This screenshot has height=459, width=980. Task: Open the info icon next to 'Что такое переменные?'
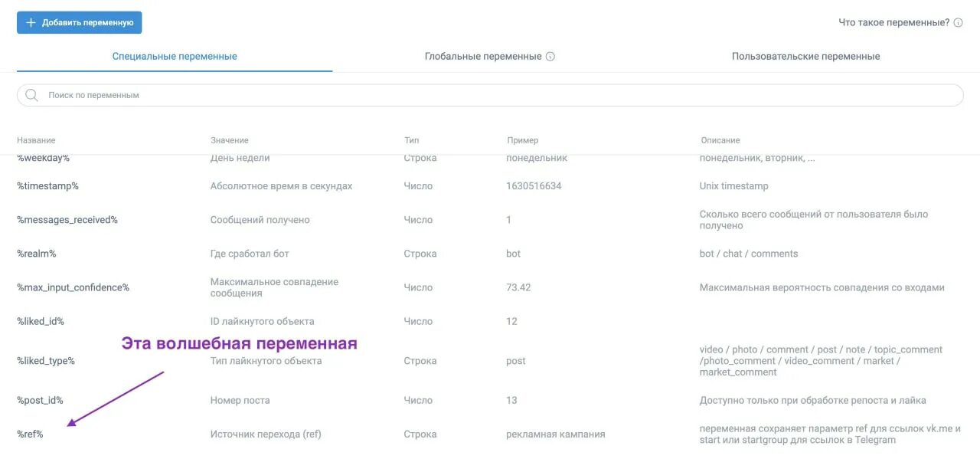click(958, 22)
